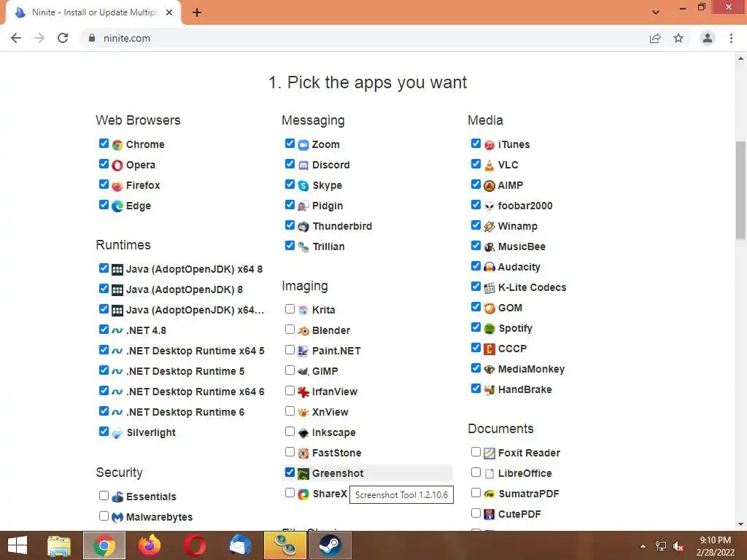Open File Explorer from the taskbar
Image resolution: width=747 pixels, height=560 pixels.
point(59,545)
